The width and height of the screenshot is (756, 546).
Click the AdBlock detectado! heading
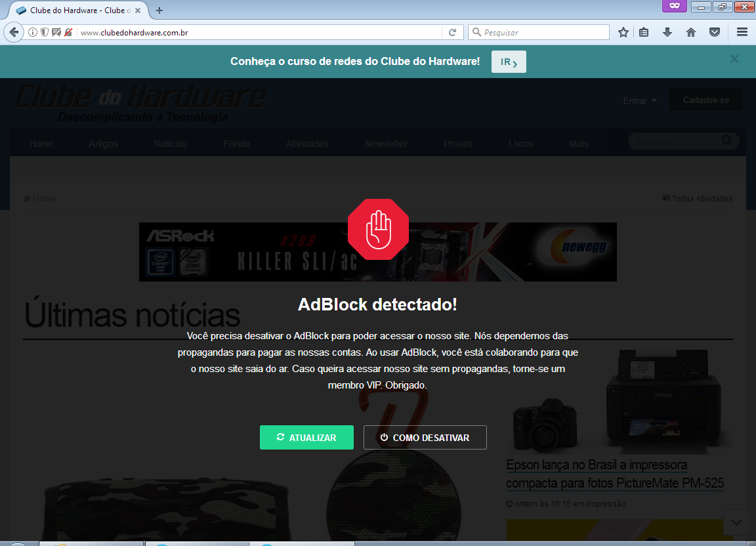[x=377, y=304]
